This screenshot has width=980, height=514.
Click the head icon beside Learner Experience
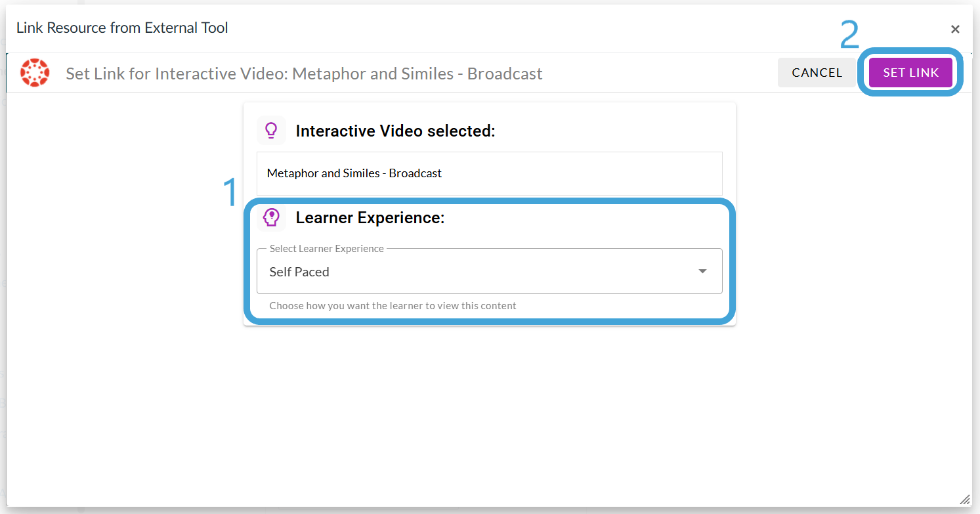(271, 217)
